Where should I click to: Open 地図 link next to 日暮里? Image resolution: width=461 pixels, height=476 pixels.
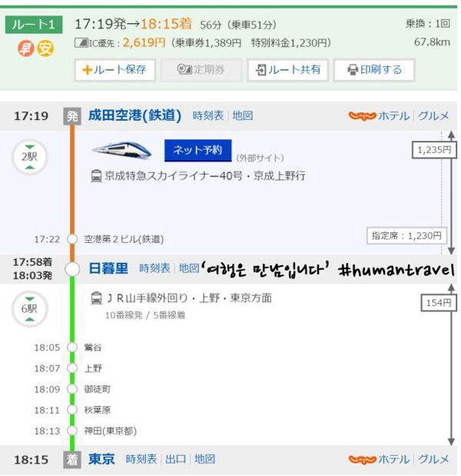tap(189, 268)
